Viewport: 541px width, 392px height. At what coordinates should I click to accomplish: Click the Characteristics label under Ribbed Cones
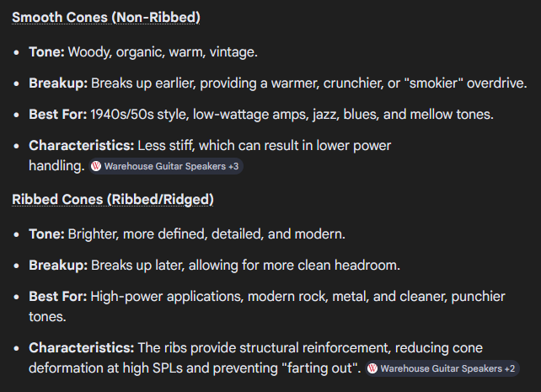(x=83, y=347)
